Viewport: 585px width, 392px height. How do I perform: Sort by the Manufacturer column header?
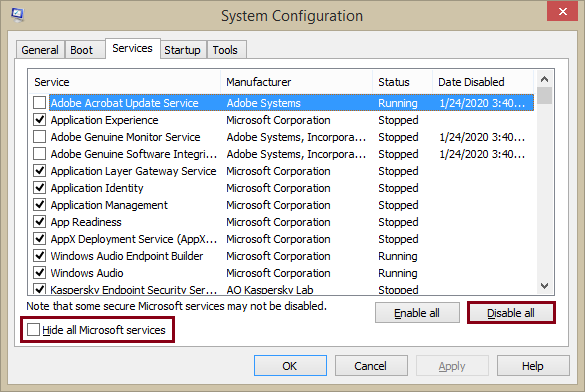pos(297,82)
